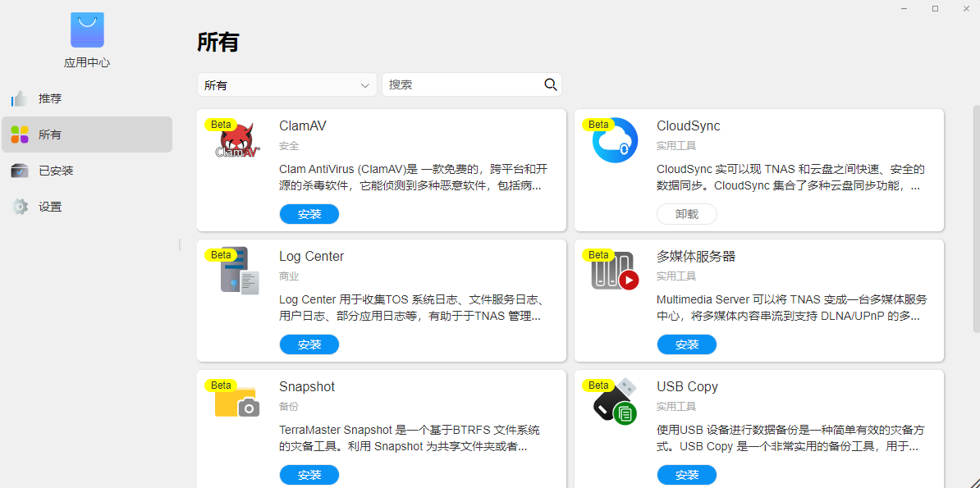Click the CloudSync description text
The width and height of the screenshot is (980, 488).
[790, 177]
